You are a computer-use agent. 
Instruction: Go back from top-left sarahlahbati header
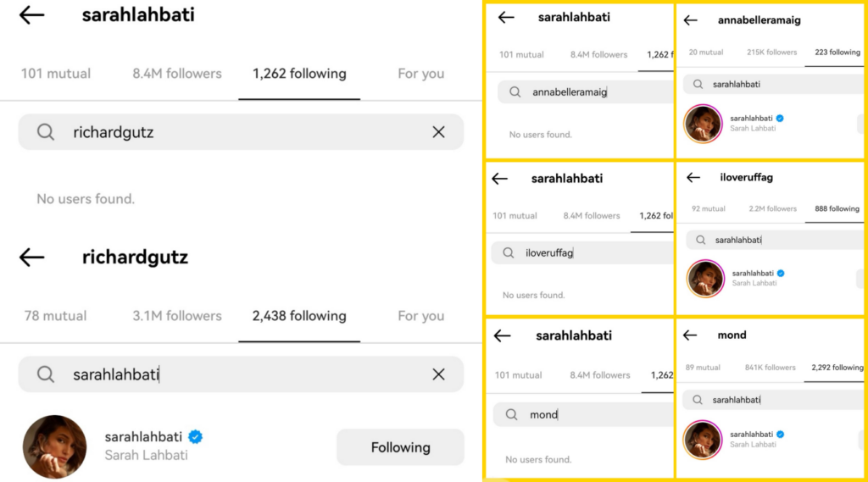click(31, 15)
